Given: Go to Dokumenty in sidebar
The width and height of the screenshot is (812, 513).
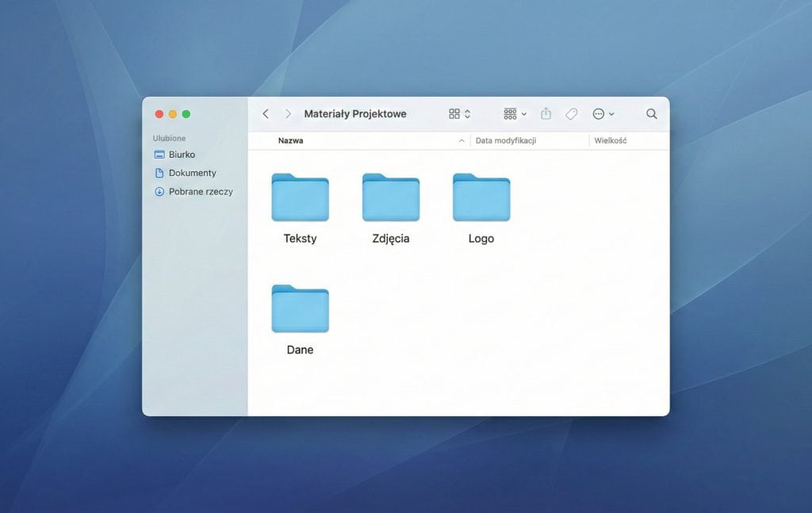Looking at the screenshot, I should [192, 173].
